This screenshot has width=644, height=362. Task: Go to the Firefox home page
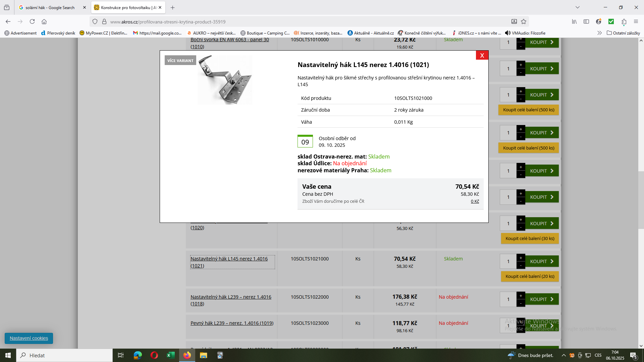click(44, 21)
